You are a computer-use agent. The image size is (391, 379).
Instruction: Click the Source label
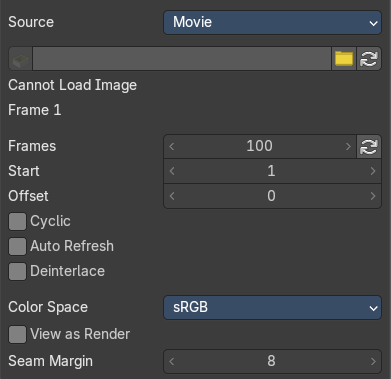pyautogui.click(x=31, y=22)
